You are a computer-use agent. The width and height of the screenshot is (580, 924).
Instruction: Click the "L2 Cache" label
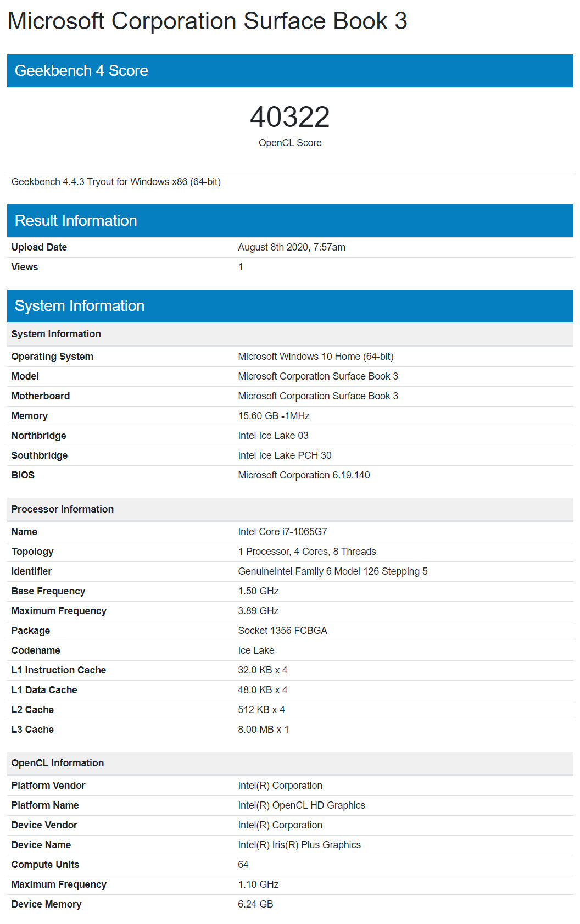tap(32, 710)
